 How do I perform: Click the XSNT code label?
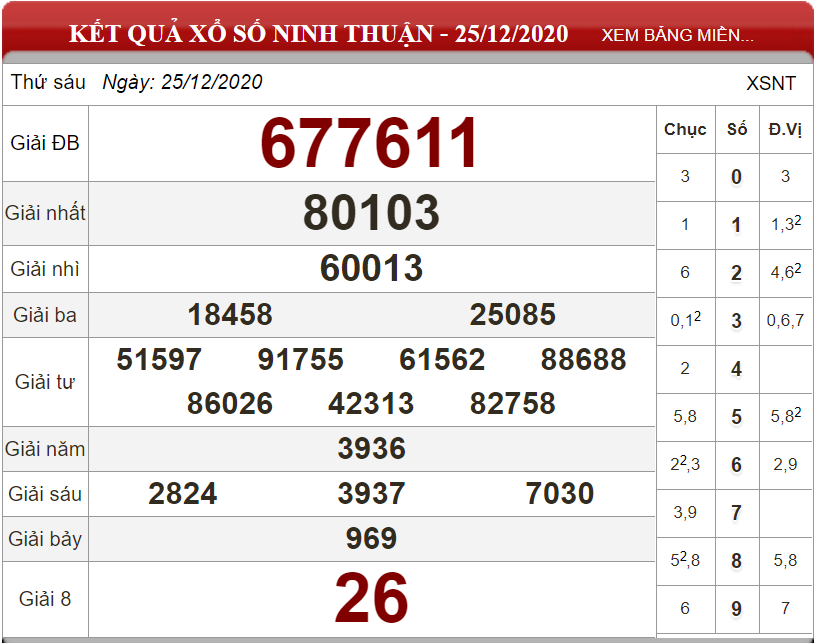(770, 83)
